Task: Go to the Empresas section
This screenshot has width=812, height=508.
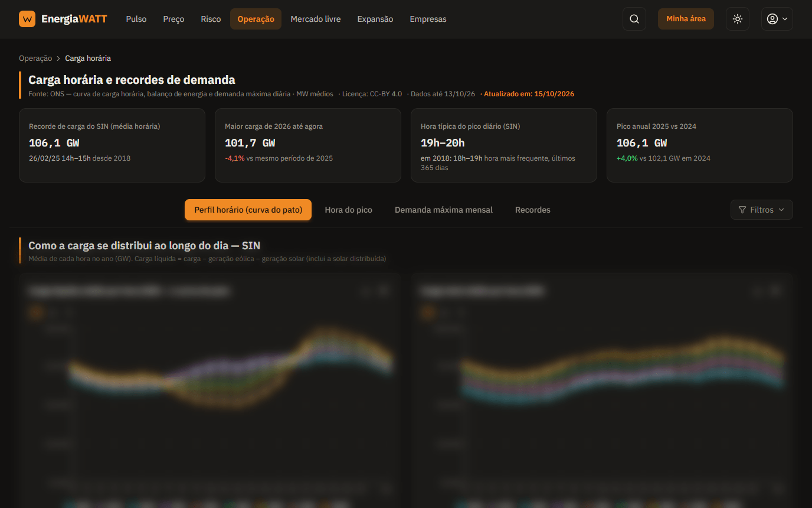Action: pyautogui.click(x=428, y=19)
